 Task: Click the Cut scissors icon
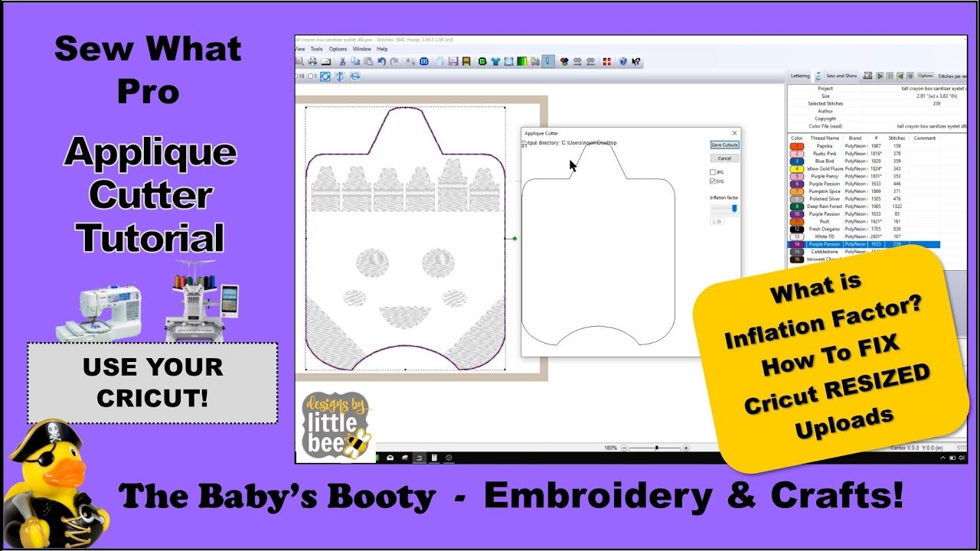[x=342, y=61]
